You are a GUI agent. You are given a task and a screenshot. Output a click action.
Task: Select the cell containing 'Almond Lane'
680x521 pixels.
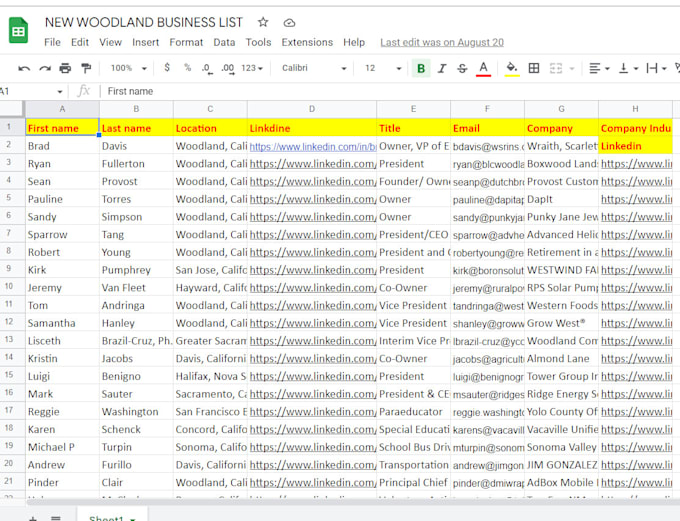[x=561, y=359]
